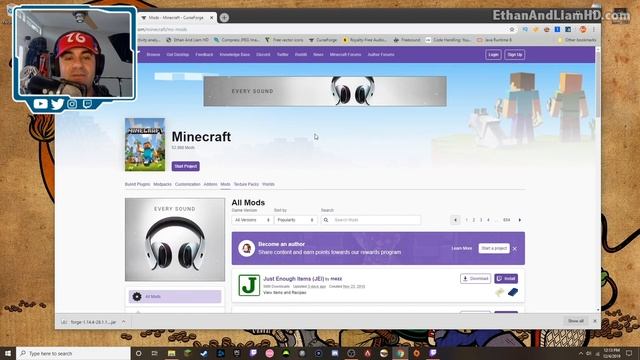
Task: Dismiss the Become an author banner
Action: (515, 249)
